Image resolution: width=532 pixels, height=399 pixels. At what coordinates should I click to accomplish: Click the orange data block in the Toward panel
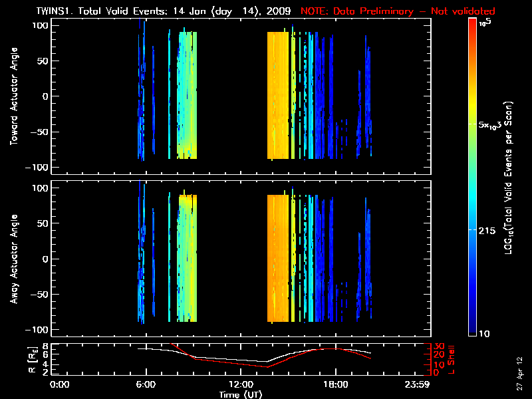tap(277, 96)
